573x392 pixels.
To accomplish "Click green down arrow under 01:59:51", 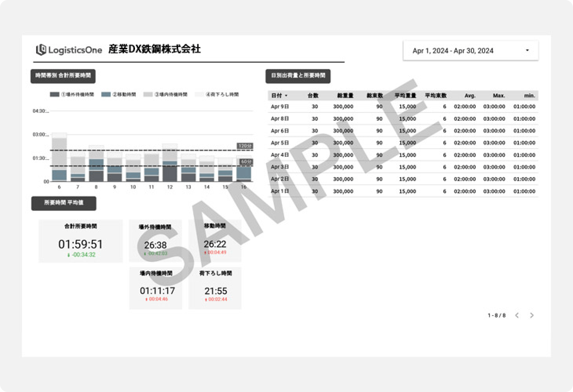I will 69,255.
